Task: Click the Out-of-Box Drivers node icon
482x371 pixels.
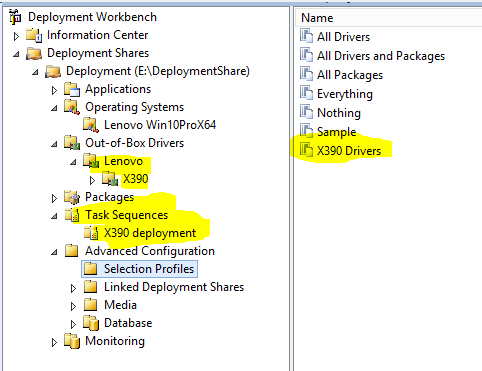Action: click(x=72, y=143)
